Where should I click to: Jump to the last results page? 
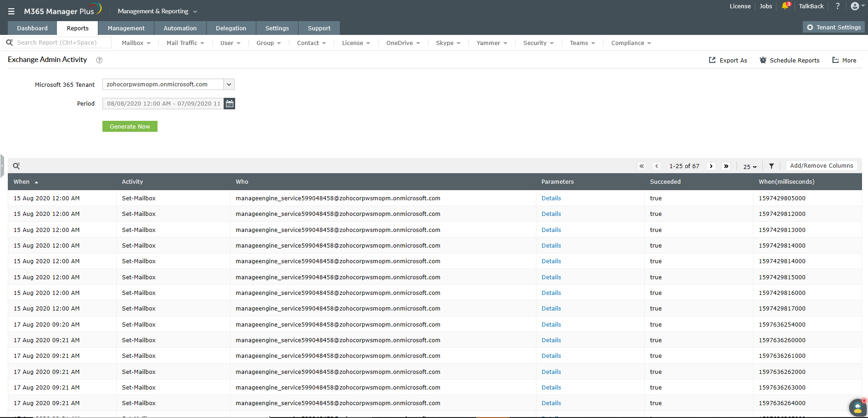click(726, 166)
